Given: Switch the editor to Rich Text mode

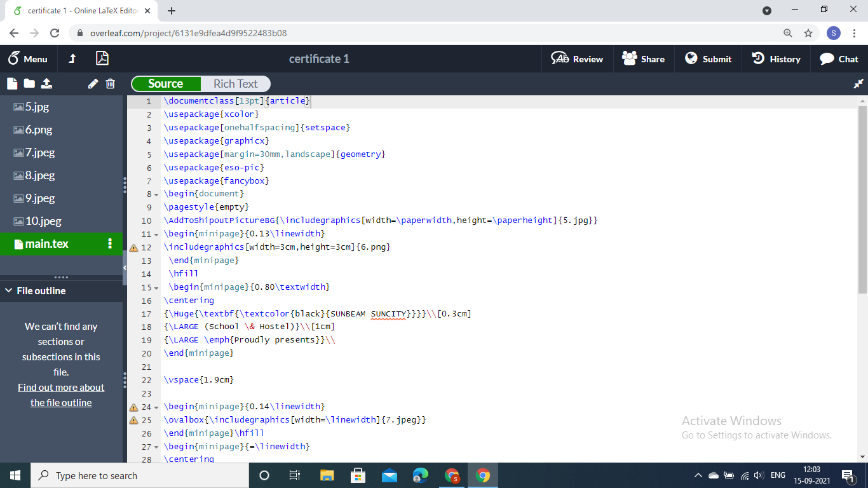Looking at the screenshot, I should tap(235, 84).
